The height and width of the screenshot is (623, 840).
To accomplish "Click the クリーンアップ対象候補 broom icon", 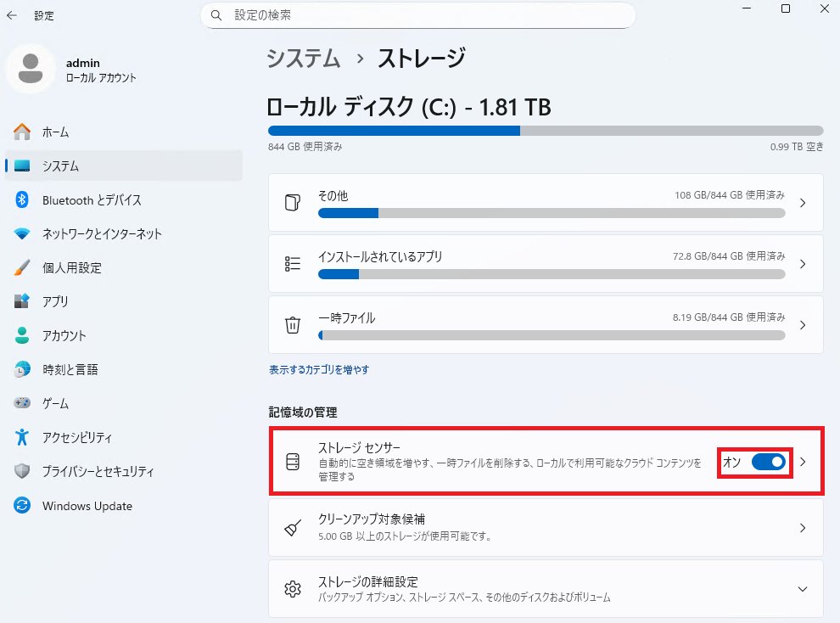I will tap(293, 528).
